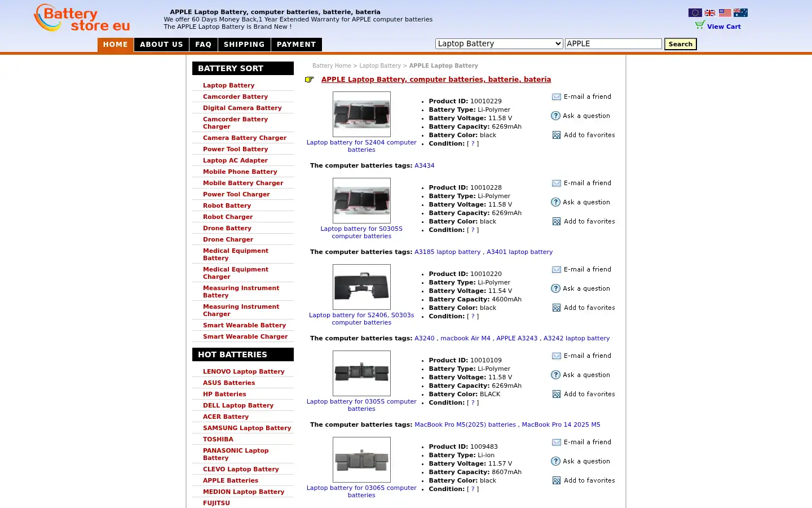Click envelope icon for product 10010228
Screen dimensions: 812x508
coord(556,183)
